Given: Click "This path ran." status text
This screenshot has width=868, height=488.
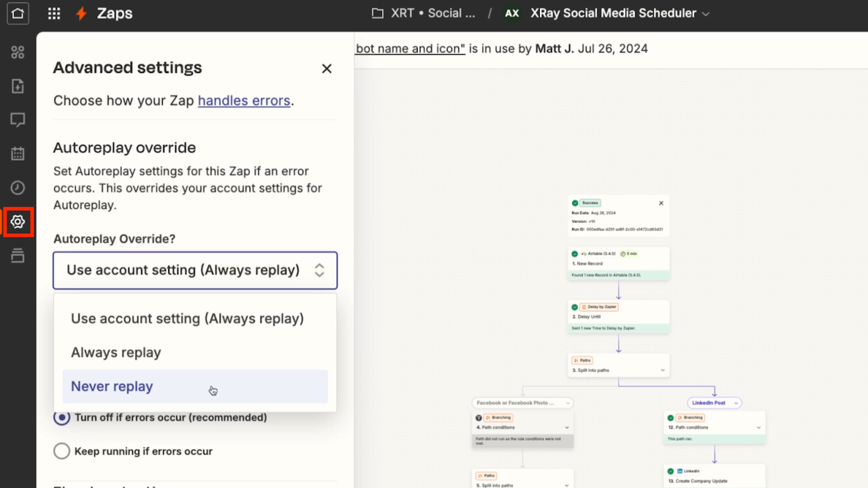Looking at the screenshot, I should [x=680, y=439].
